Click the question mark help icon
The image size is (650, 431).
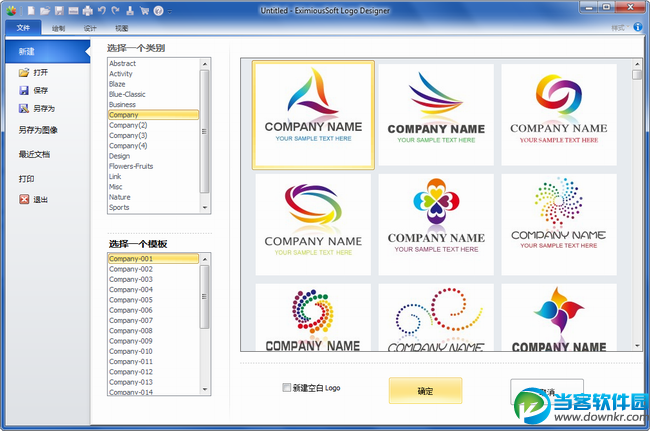pos(158,11)
